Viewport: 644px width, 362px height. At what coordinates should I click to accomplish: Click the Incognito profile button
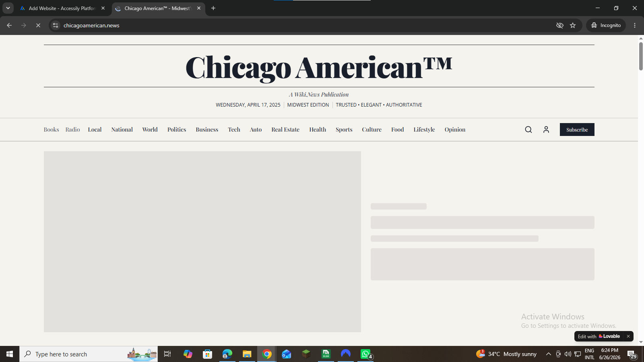coord(606,25)
